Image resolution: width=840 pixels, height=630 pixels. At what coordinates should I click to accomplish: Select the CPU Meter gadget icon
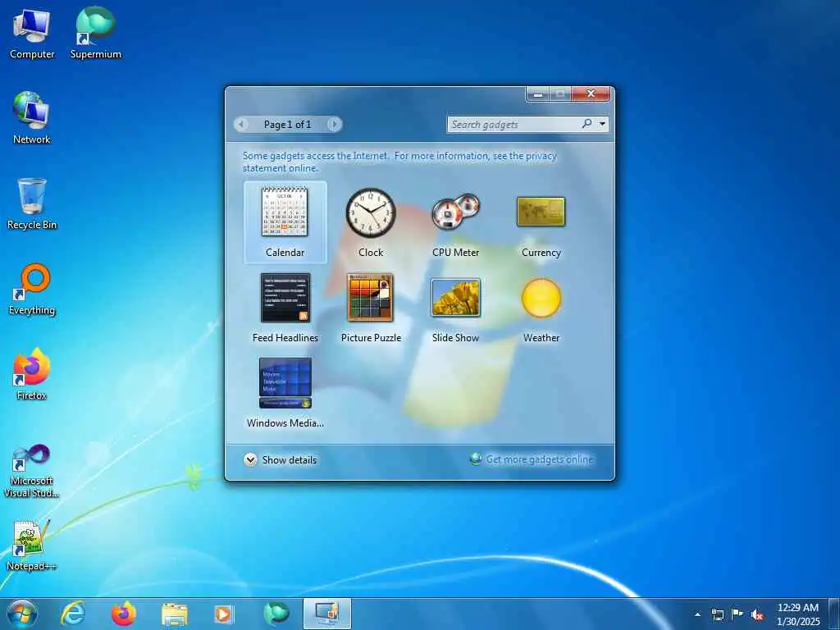coord(456,212)
